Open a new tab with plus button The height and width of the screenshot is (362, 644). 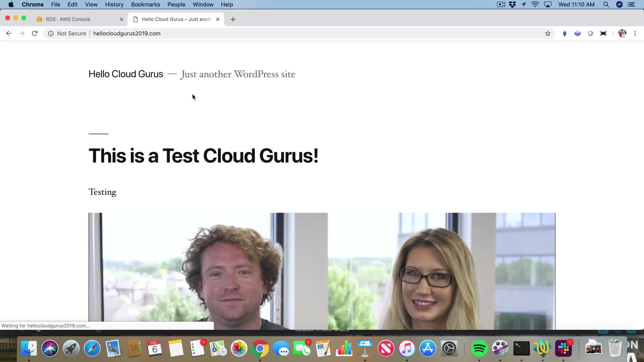[x=233, y=19]
